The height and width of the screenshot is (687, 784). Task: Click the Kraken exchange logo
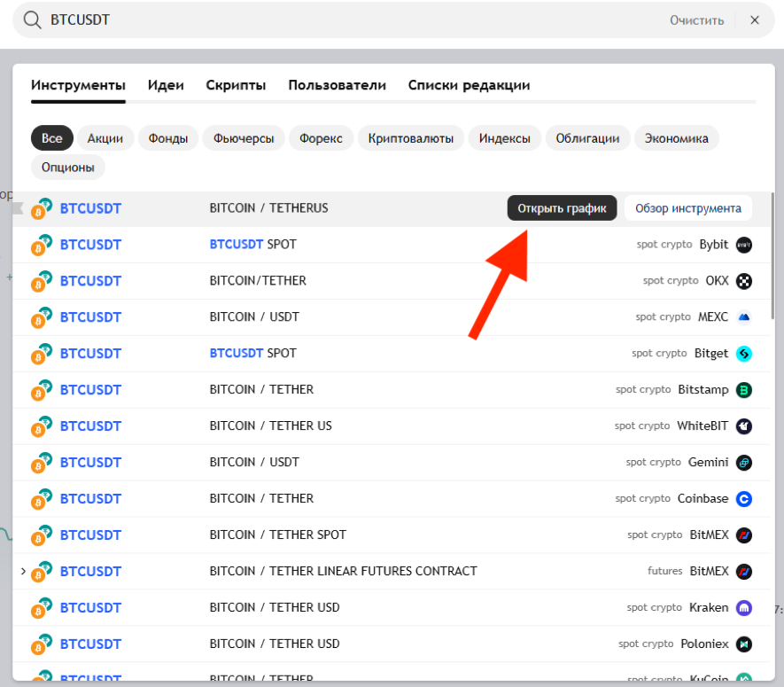pos(744,608)
